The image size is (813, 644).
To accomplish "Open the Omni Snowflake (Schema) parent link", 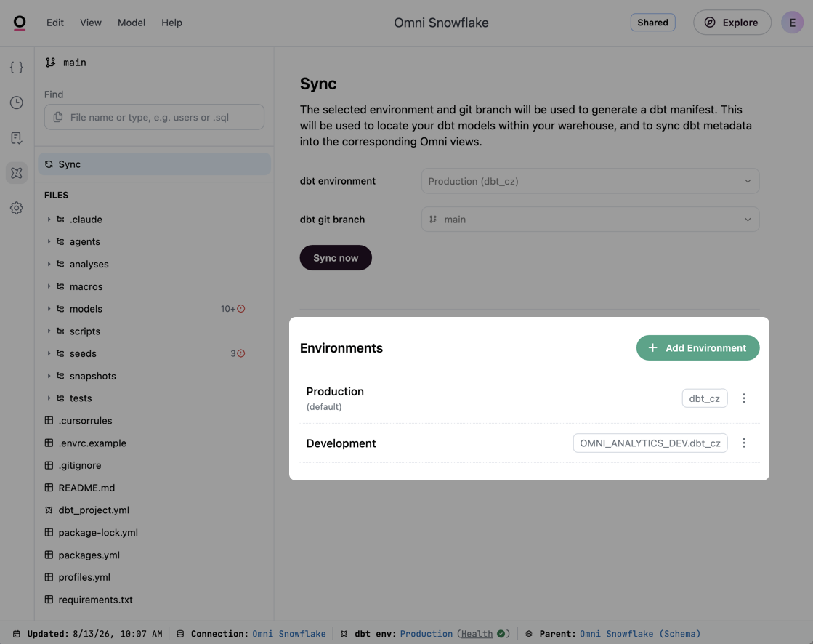I will pyautogui.click(x=640, y=634).
